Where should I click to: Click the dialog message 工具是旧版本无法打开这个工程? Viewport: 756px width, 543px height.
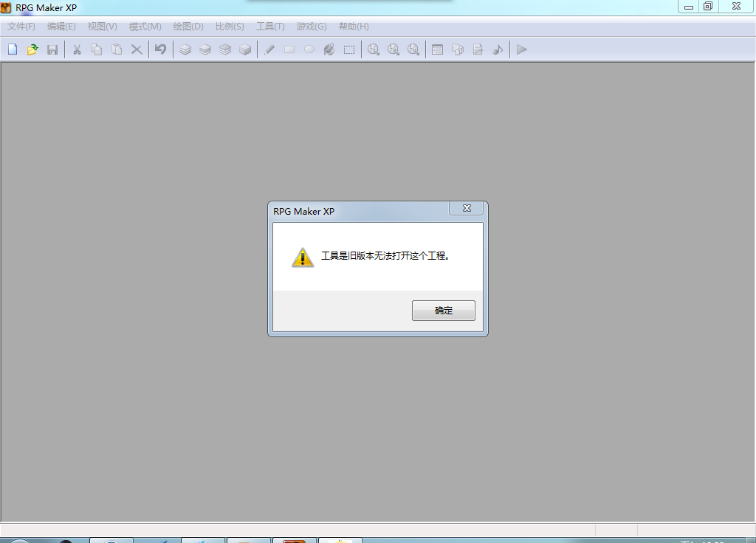(x=385, y=256)
